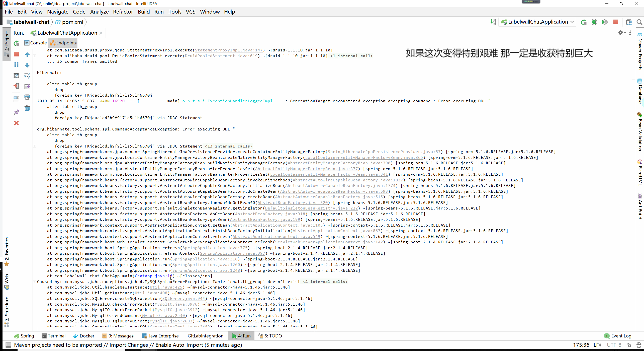The image size is (644, 351).
Task: Expand the 13 internal calls fold
Action: pos(228,146)
